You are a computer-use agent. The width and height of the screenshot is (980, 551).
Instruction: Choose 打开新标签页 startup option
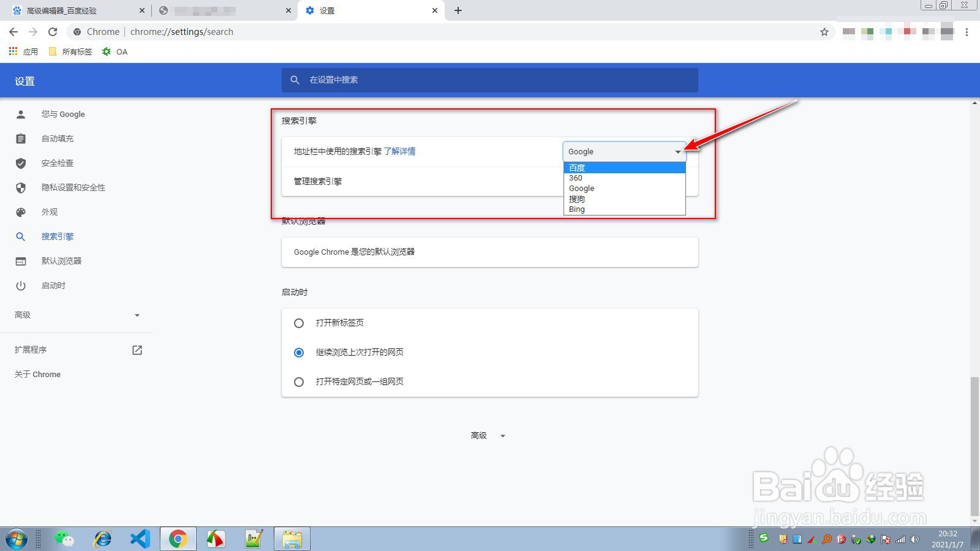coord(299,323)
